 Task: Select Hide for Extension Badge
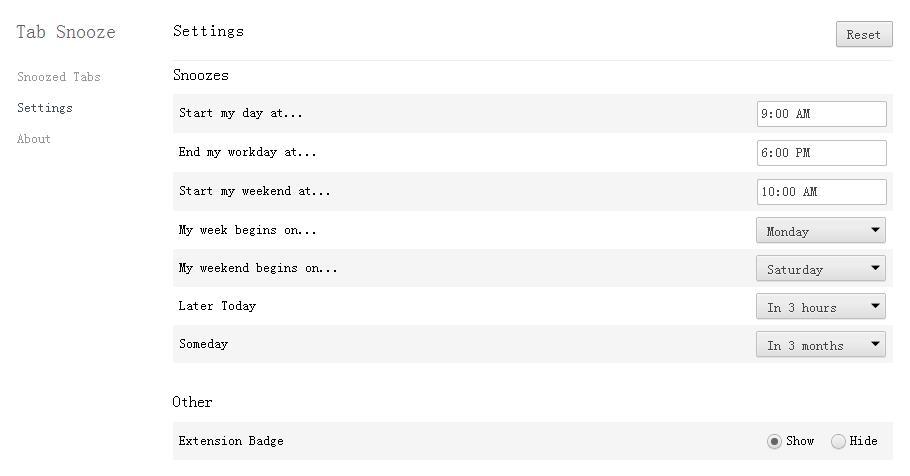click(x=838, y=442)
